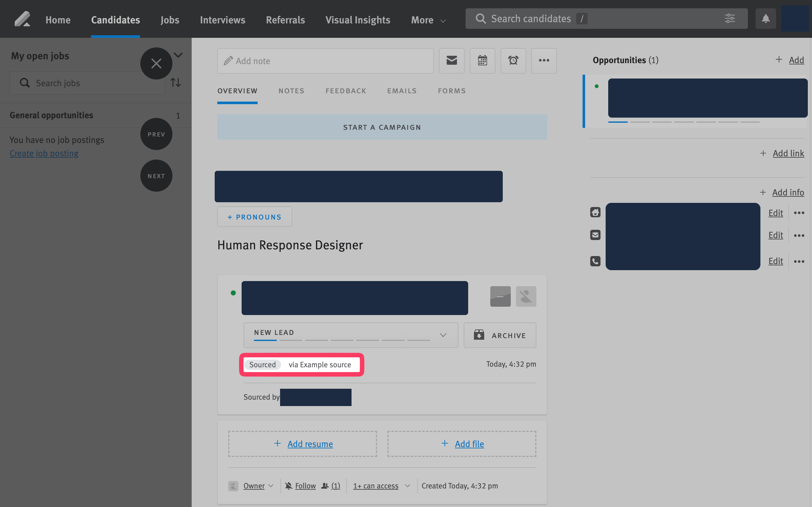Expand the NEW LEAD stage dropdown
812x507 pixels.
(x=443, y=335)
